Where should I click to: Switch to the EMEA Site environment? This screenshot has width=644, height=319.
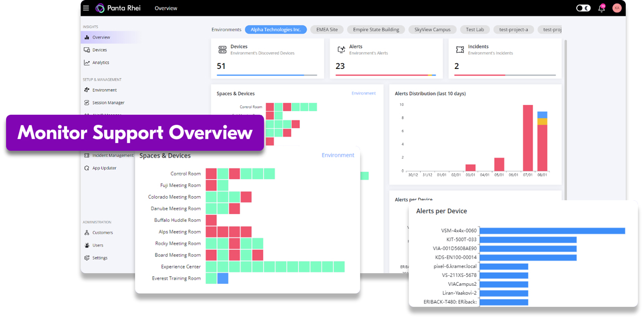point(327,30)
